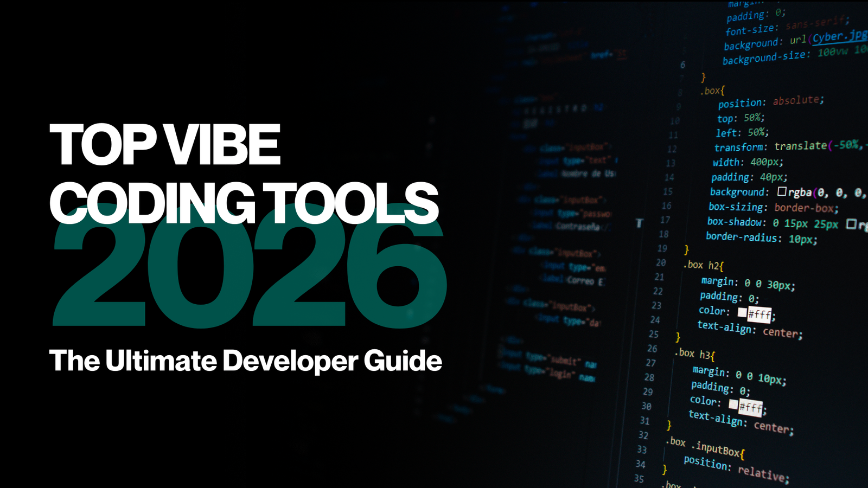Click the 'TOP VIBE' headline text
868x488 pixels.
(165, 144)
